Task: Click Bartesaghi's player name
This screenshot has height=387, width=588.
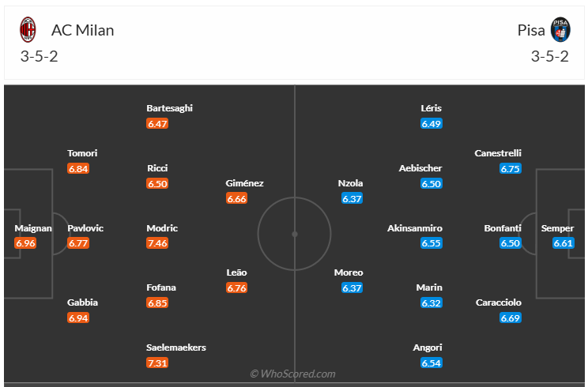Action: pyautogui.click(x=169, y=108)
